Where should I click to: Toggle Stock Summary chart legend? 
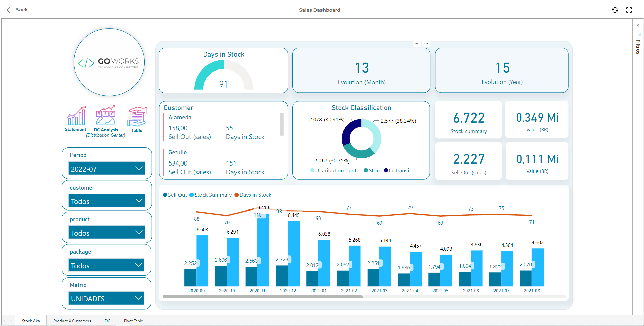211,195
